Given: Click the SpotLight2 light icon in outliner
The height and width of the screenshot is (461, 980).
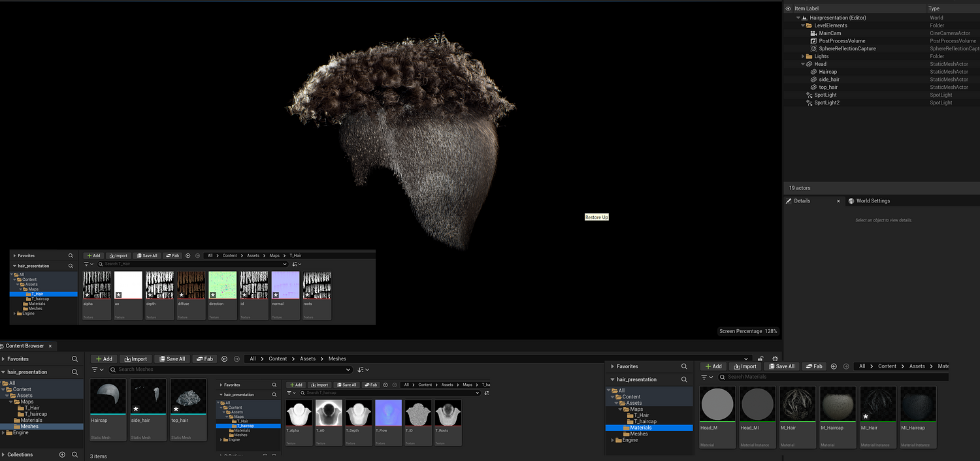Looking at the screenshot, I should (x=809, y=103).
